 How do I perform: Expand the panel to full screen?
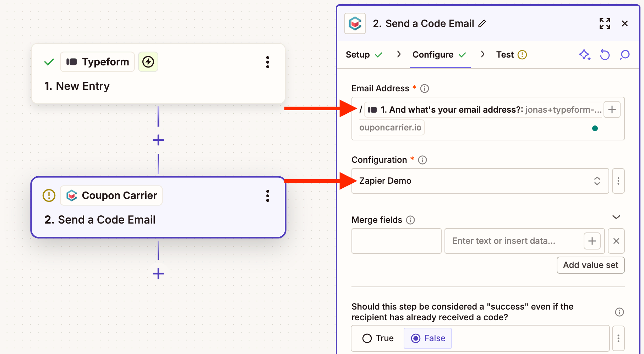pos(605,23)
